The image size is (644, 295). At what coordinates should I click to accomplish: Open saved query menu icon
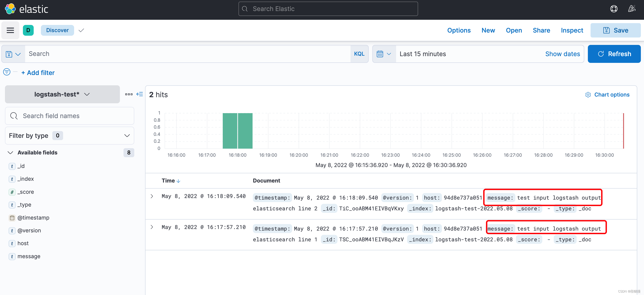pos(13,54)
